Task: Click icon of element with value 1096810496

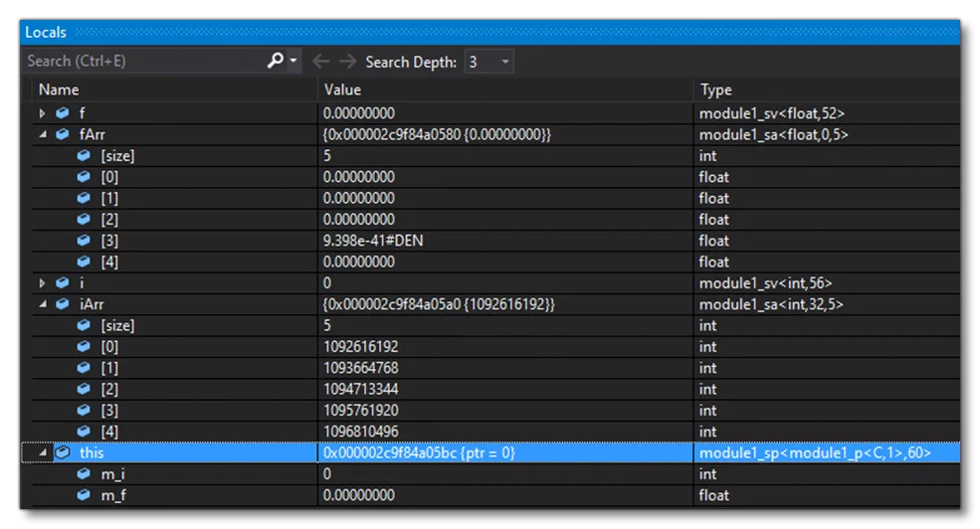Action: coord(84,431)
